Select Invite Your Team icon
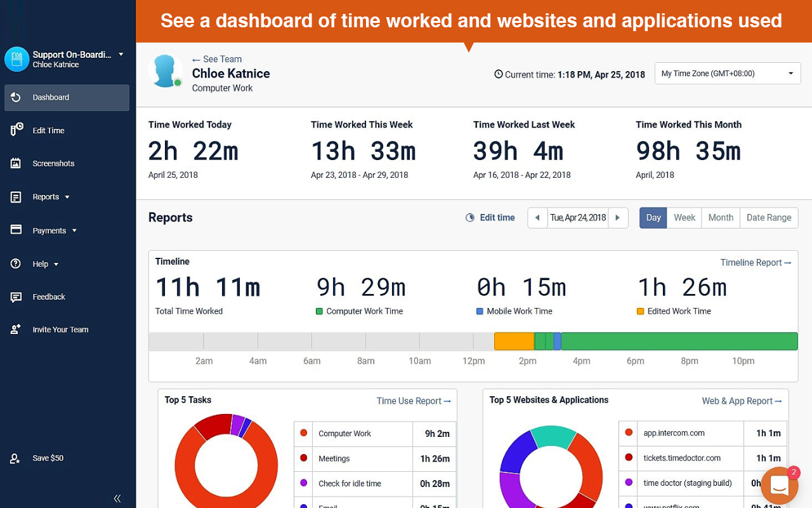The image size is (812, 508). tap(16, 330)
